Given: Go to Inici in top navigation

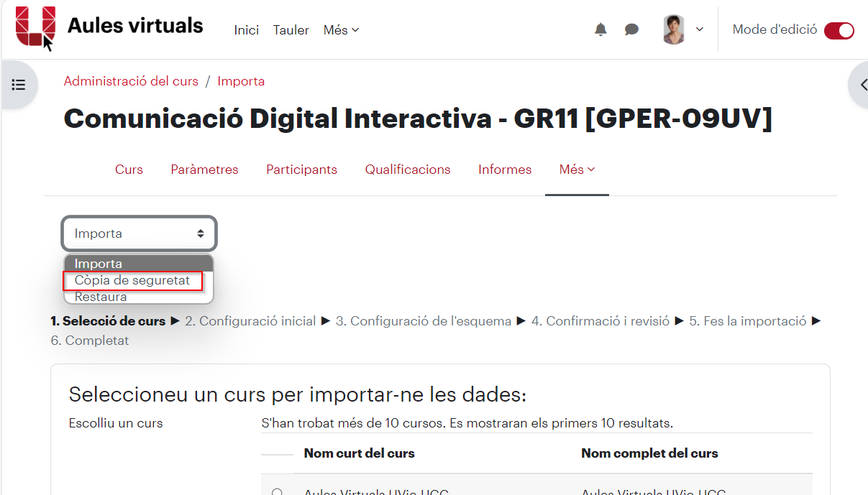Looking at the screenshot, I should pos(247,30).
